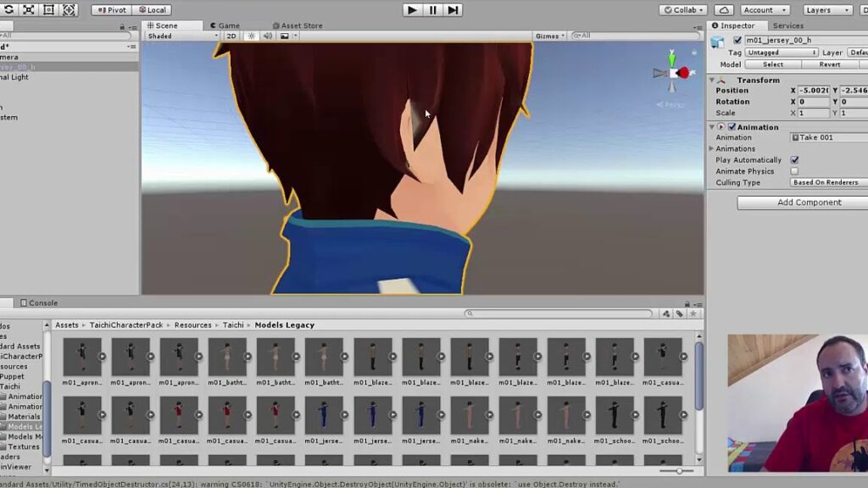The image size is (868, 488).
Task: Click the green Y axis gizmo cone
Action: click(x=671, y=58)
